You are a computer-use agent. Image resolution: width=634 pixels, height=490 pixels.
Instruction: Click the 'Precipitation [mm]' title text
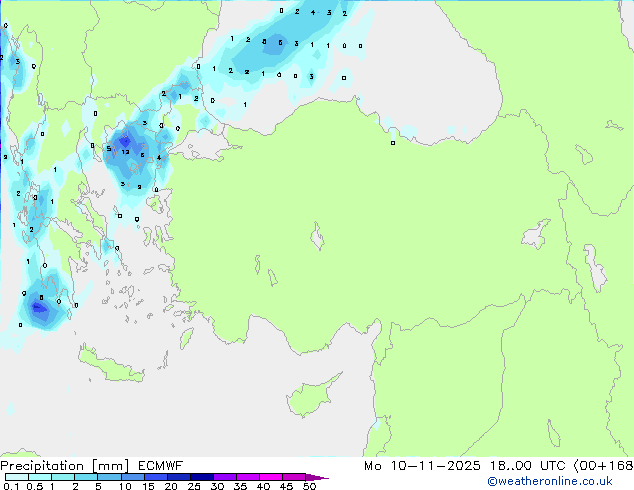coord(65,466)
